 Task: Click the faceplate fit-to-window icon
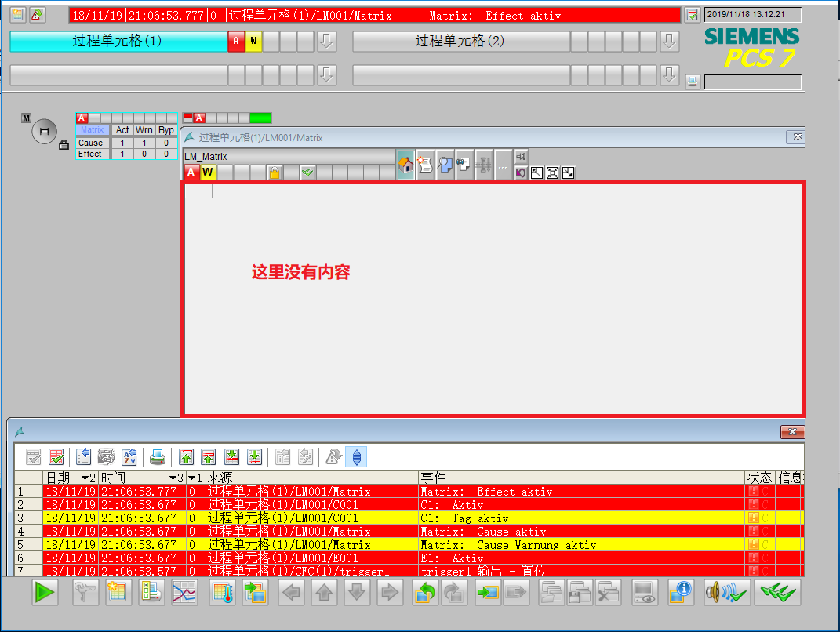[x=552, y=173]
